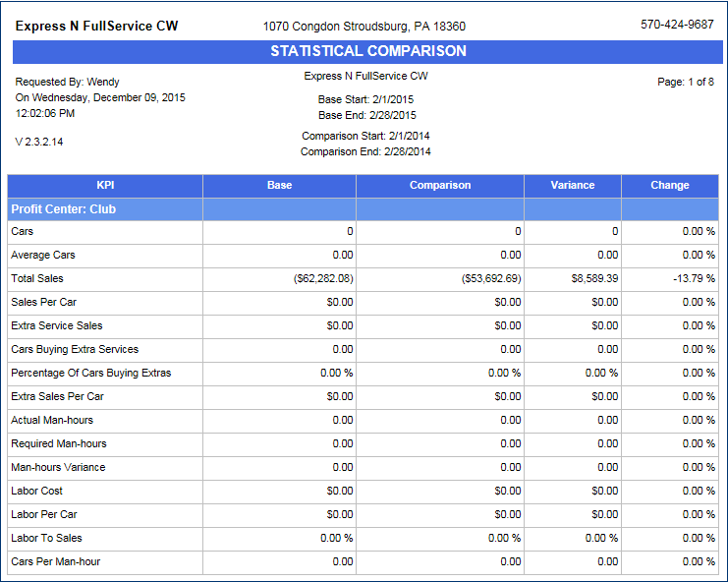The image size is (728, 582).
Task: Click the Page: 1 of 8 indicator
Action: click(x=686, y=82)
